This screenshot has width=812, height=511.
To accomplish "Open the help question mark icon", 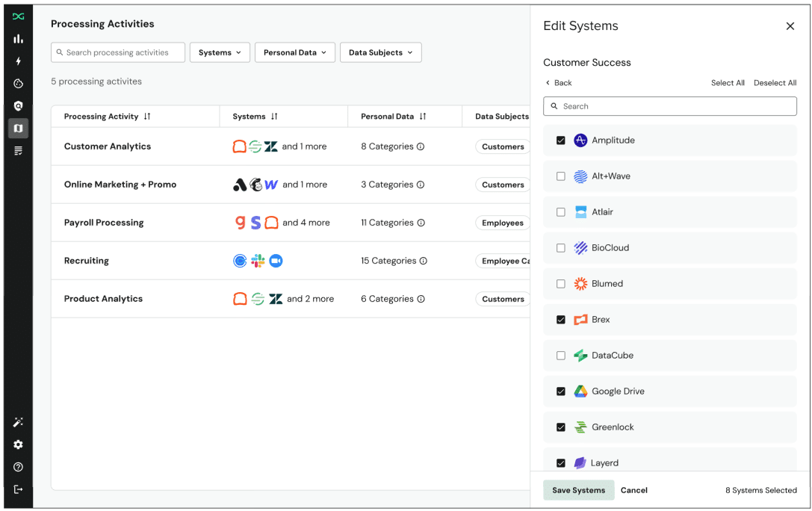I will pos(18,467).
